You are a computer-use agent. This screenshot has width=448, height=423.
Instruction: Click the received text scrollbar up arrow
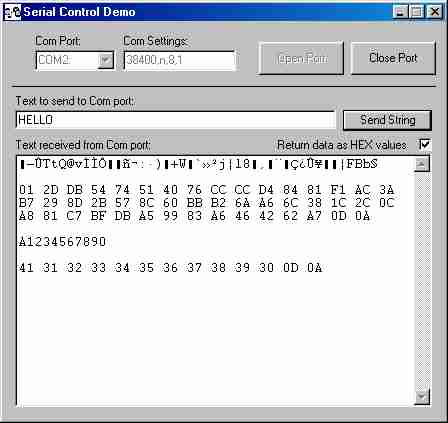422,164
